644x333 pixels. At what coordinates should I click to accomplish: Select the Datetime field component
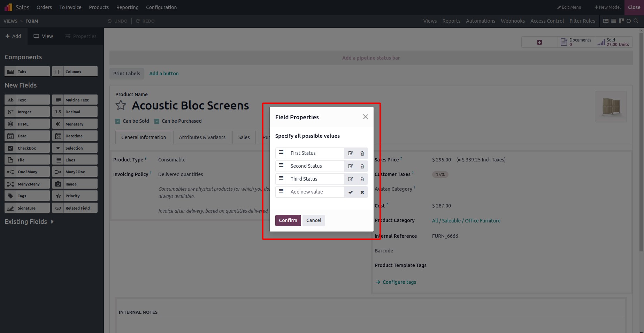(x=75, y=136)
